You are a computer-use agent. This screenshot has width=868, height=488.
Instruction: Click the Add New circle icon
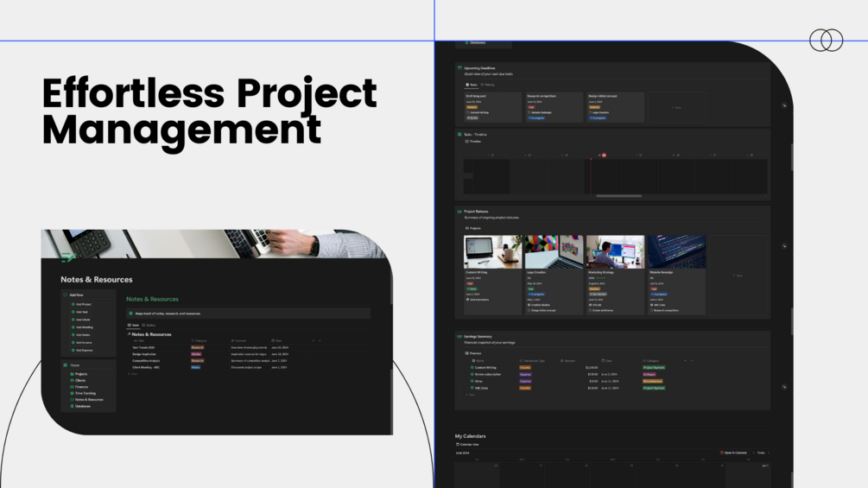tap(66, 295)
